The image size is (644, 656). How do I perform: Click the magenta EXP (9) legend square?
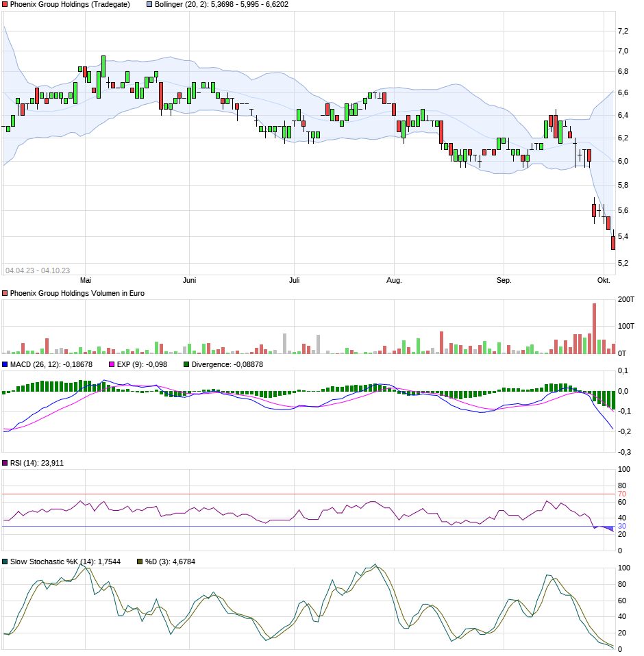(x=112, y=364)
